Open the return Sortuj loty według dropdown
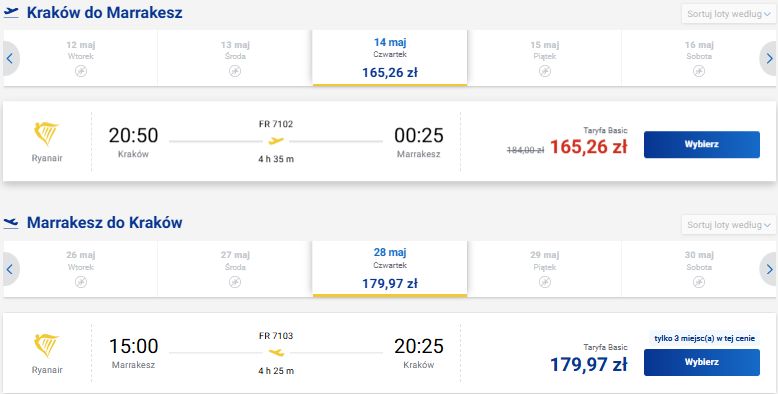Screen dimensions: 778x394 click(729, 225)
